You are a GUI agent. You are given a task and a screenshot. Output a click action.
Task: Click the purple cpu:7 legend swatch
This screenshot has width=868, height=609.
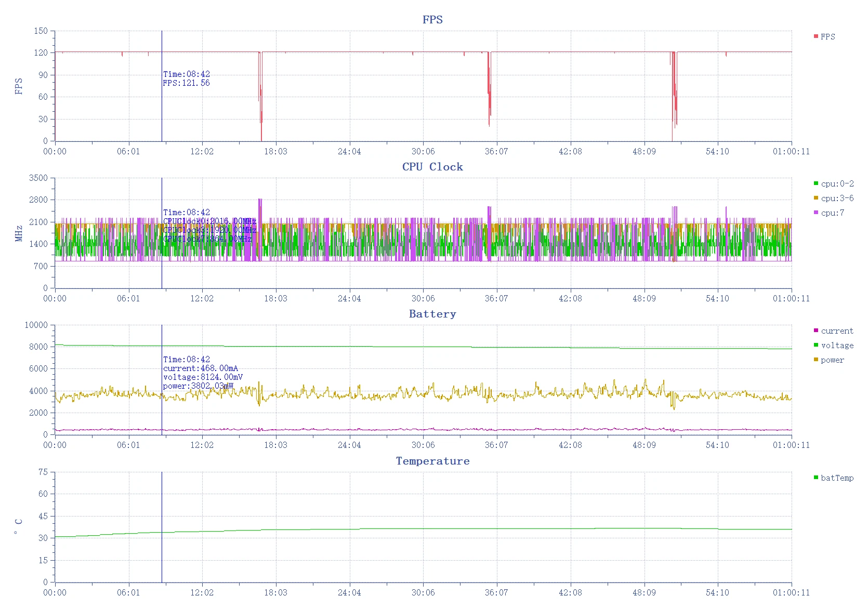(816, 213)
